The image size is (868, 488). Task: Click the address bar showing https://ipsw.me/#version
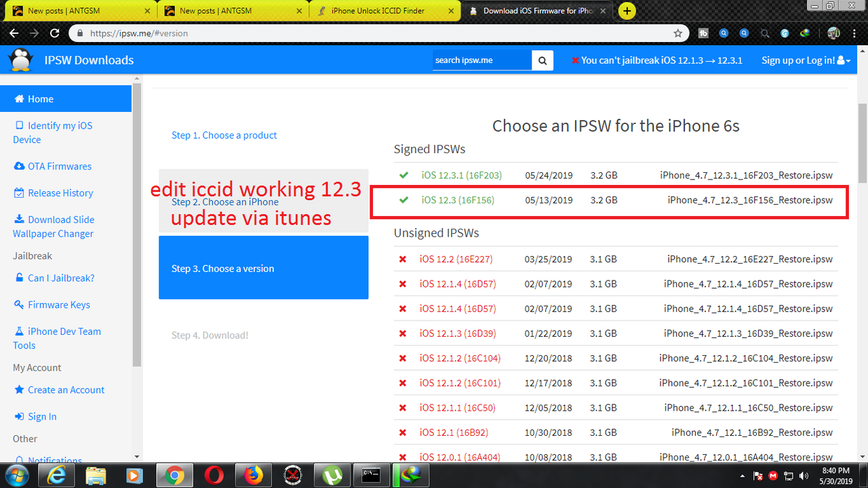point(380,33)
